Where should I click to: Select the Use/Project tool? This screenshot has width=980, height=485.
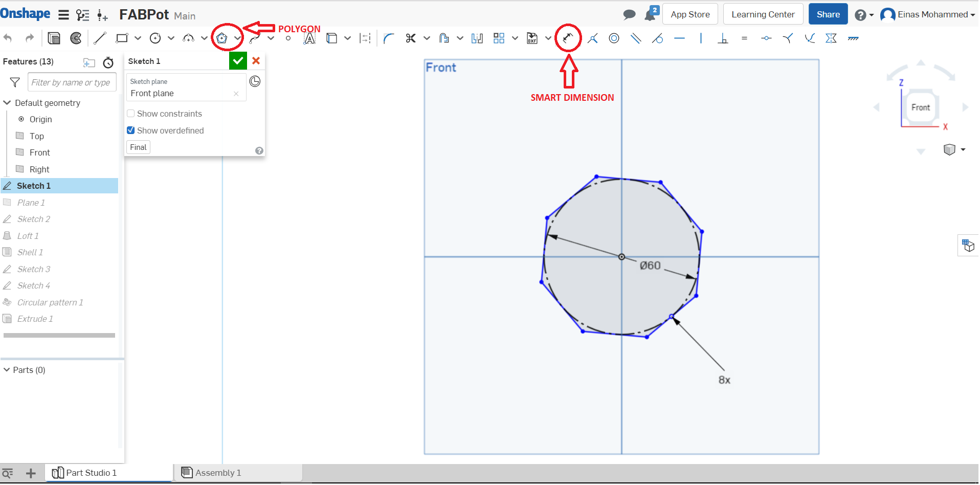coord(331,38)
